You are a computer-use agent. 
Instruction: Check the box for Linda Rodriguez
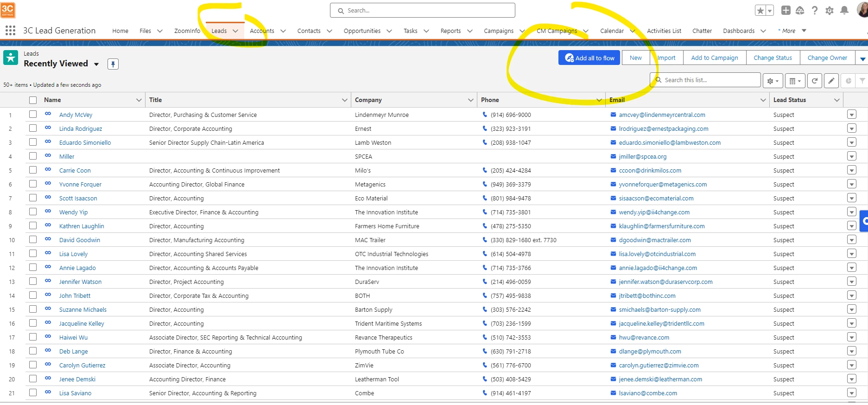point(32,128)
